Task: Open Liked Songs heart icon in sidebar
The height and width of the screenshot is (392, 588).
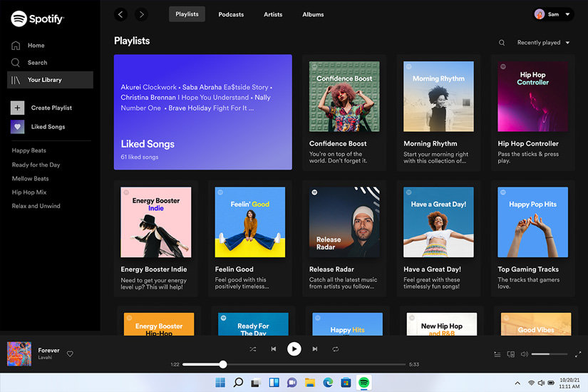Action: click(x=17, y=127)
